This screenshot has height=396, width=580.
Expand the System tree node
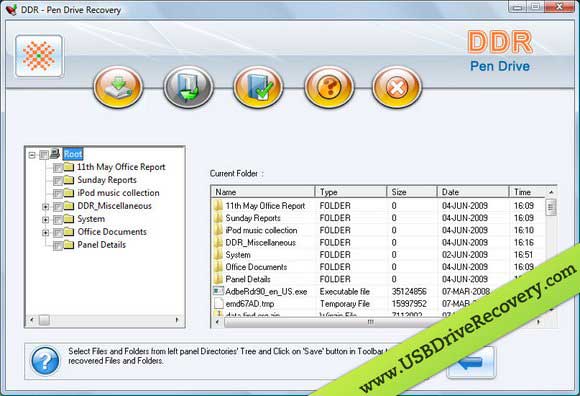coord(45,220)
